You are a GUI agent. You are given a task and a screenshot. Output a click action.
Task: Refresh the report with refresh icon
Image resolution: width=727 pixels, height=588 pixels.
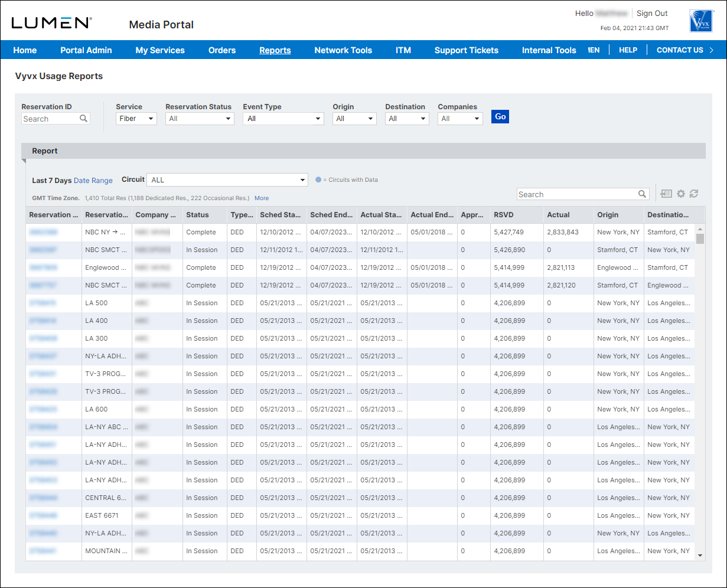click(x=694, y=194)
